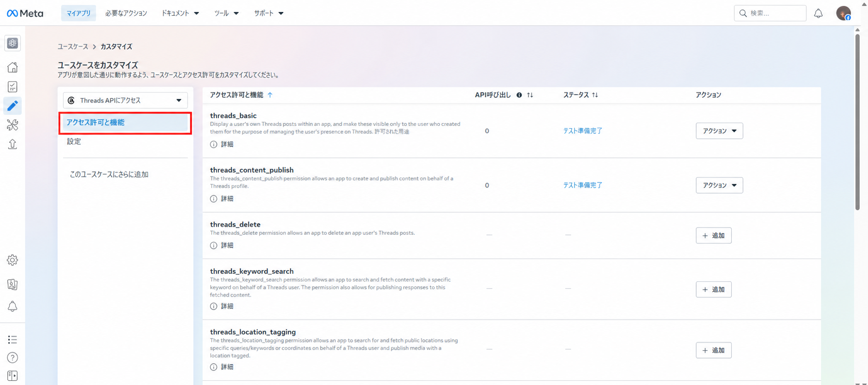Sort by API呼び出し arrows
The image size is (868, 385).
click(530, 95)
